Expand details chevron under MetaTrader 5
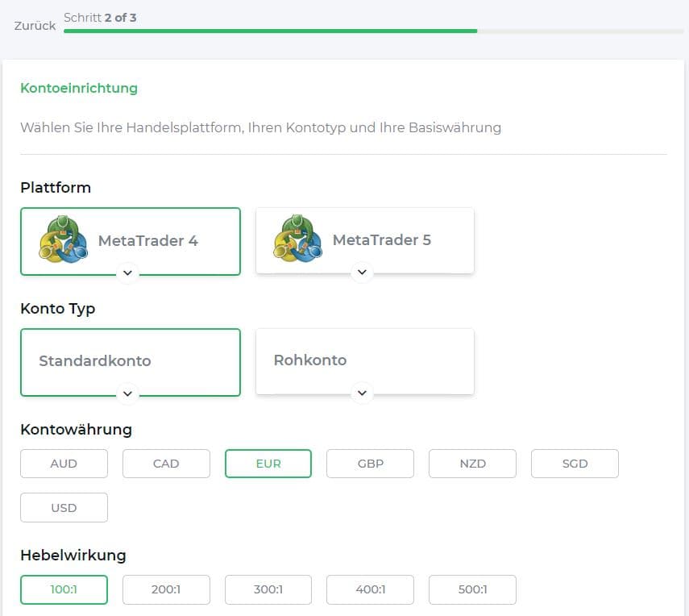 click(x=362, y=273)
